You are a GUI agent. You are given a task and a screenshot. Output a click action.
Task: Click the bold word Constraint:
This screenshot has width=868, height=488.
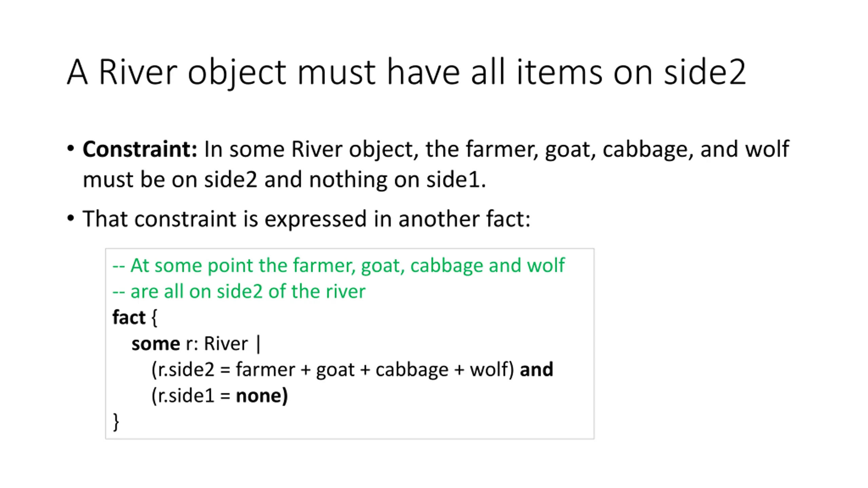click(x=140, y=149)
